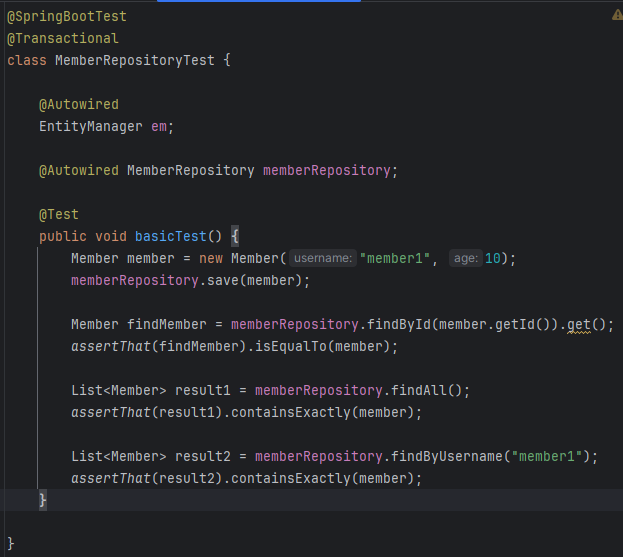Image resolution: width=623 pixels, height=557 pixels.
Task: Click the @SpringBootTest annotation
Action: (x=67, y=17)
